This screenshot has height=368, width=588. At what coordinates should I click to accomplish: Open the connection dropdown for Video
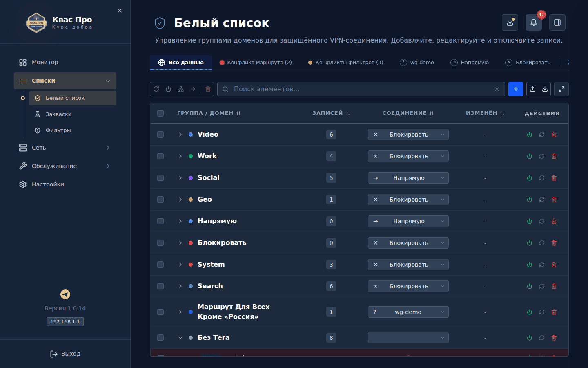click(x=408, y=135)
